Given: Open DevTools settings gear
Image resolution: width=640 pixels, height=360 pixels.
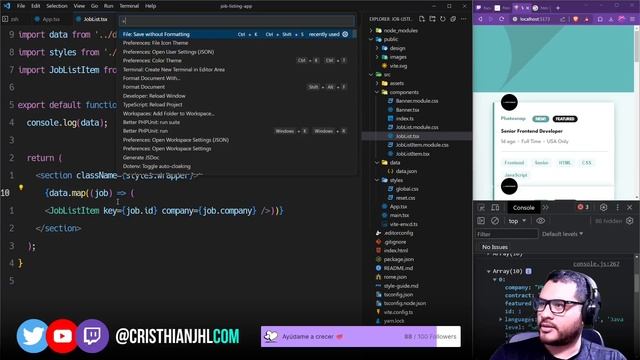Looking at the screenshot, I should point(604,207).
